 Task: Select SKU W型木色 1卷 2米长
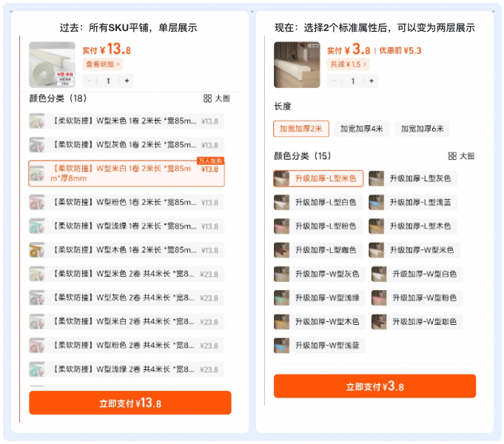coord(127,250)
